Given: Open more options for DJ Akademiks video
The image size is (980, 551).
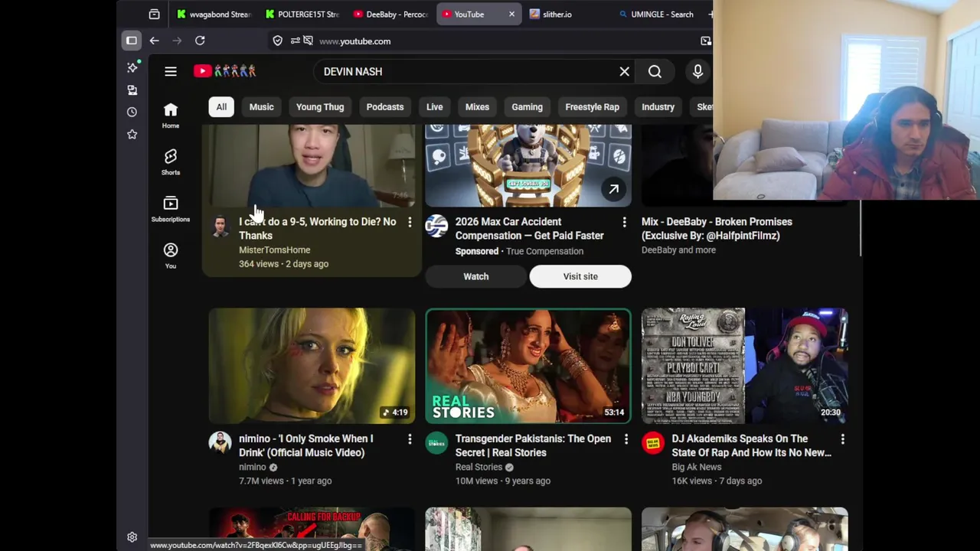Looking at the screenshot, I should (x=842, y=439).
